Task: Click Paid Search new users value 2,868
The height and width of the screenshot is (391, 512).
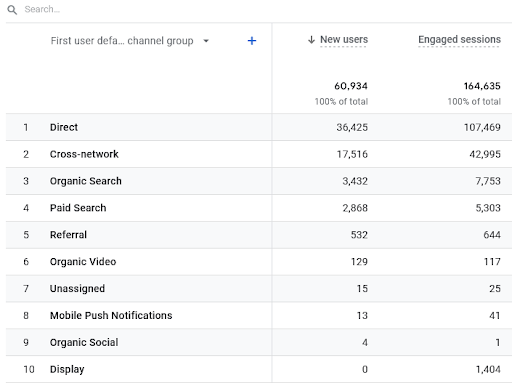Action: (355, 208)
